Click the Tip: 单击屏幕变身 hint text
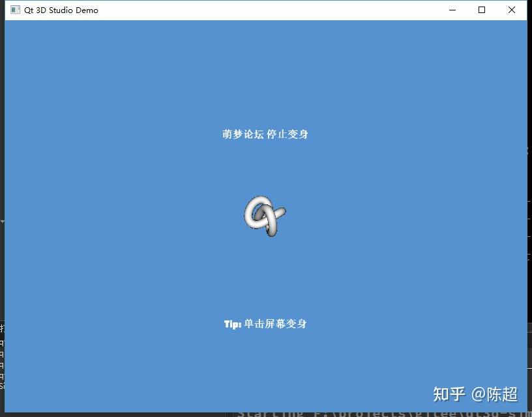This screenshot has height=417, width=532. [265, 323]
